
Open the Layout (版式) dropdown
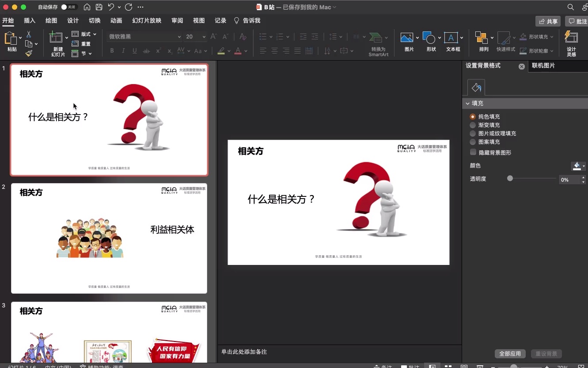point(84,34)
